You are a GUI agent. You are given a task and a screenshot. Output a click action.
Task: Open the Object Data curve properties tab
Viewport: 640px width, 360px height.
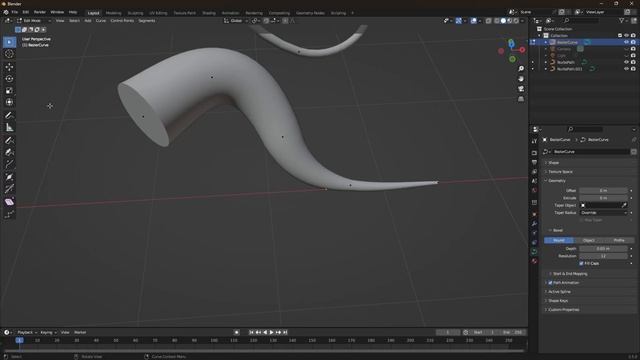click(534, 252)
